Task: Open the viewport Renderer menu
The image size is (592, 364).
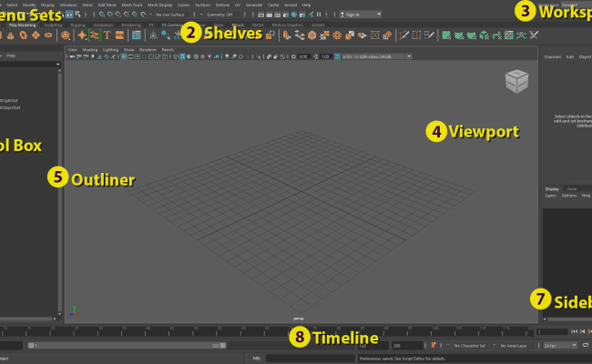Action: point(148,50)
